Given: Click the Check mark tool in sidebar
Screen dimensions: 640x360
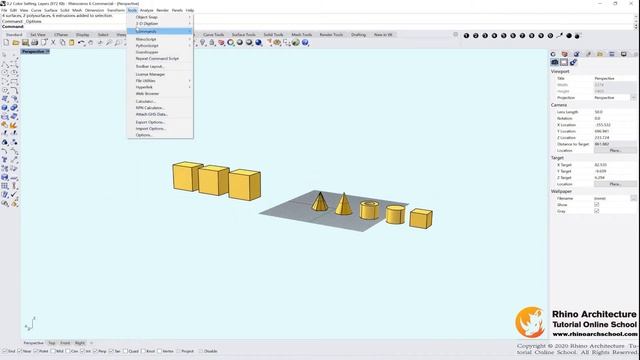Looking at the screenshot, I should point(14,194).
